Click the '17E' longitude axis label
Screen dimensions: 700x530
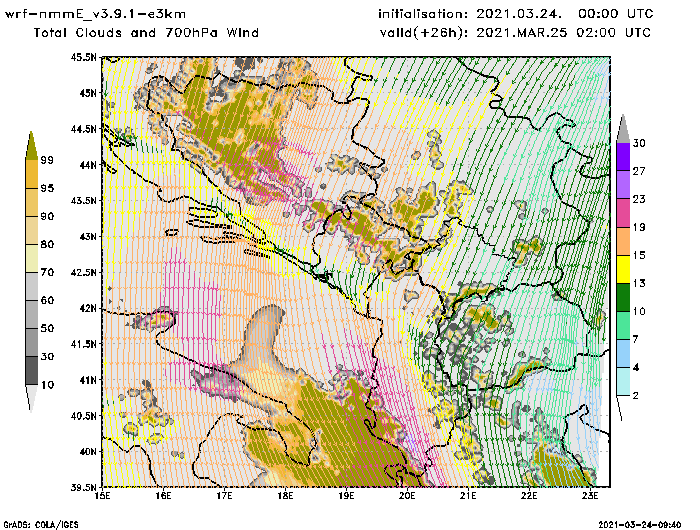pos(225,496)
